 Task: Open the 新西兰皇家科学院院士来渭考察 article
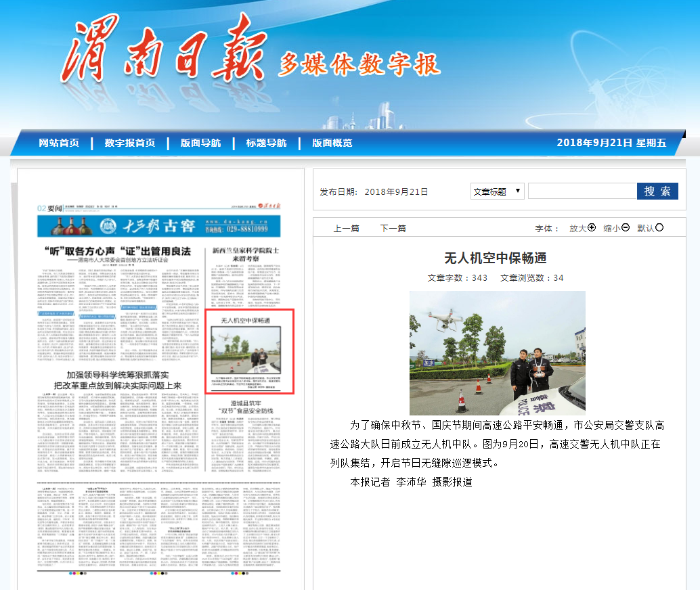point(245,254)
